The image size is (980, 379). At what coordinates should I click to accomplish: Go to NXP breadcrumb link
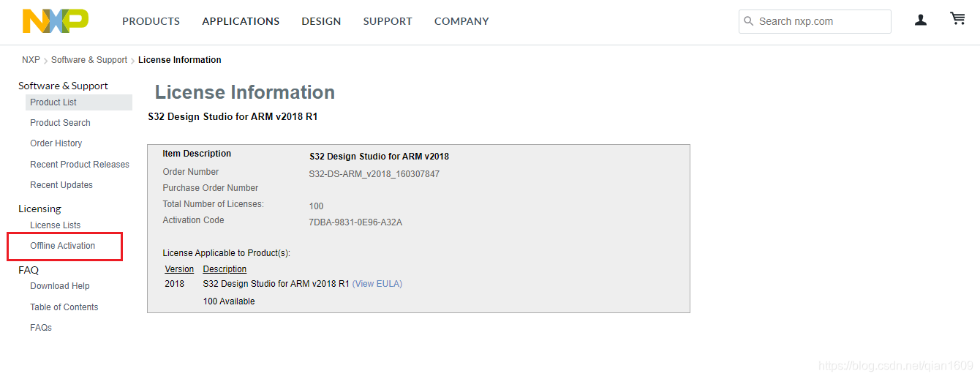point(31,60)
